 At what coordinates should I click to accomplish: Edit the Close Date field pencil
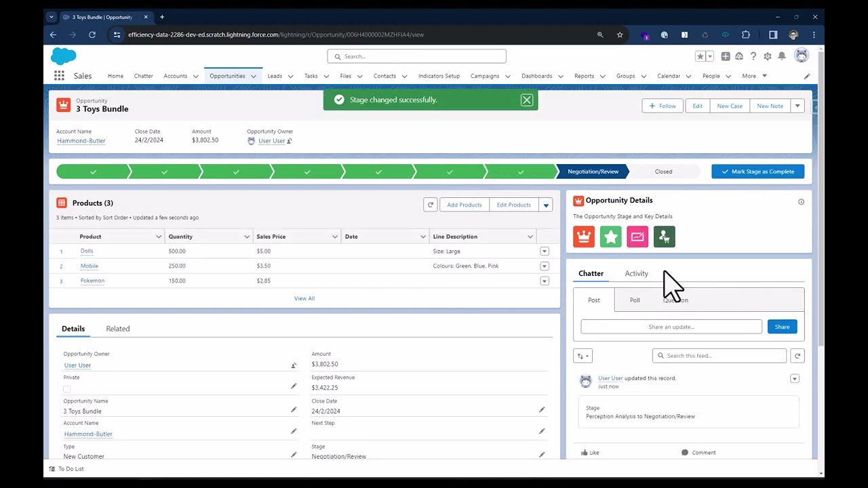(542, 409)
